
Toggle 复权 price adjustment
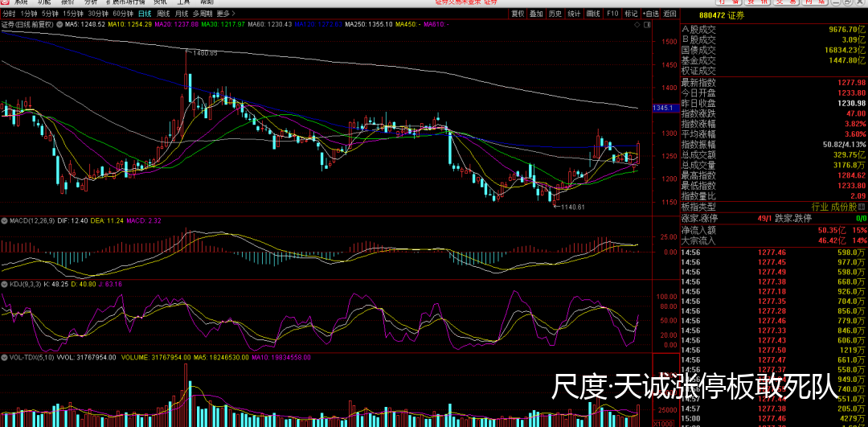(x=516, y=14)
